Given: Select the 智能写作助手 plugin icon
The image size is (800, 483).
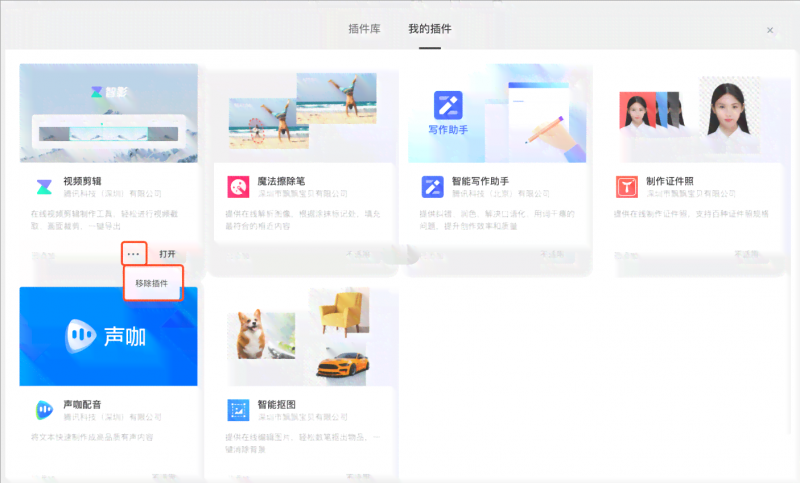Looking at the screenshot, I should 433,186.
